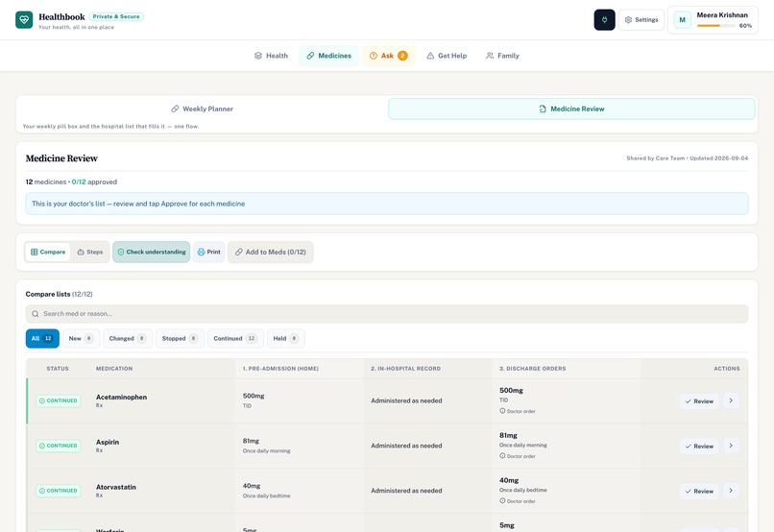774x532 pixels.
Task: Expand Aspirin row chevron
Action: (731, 446)
